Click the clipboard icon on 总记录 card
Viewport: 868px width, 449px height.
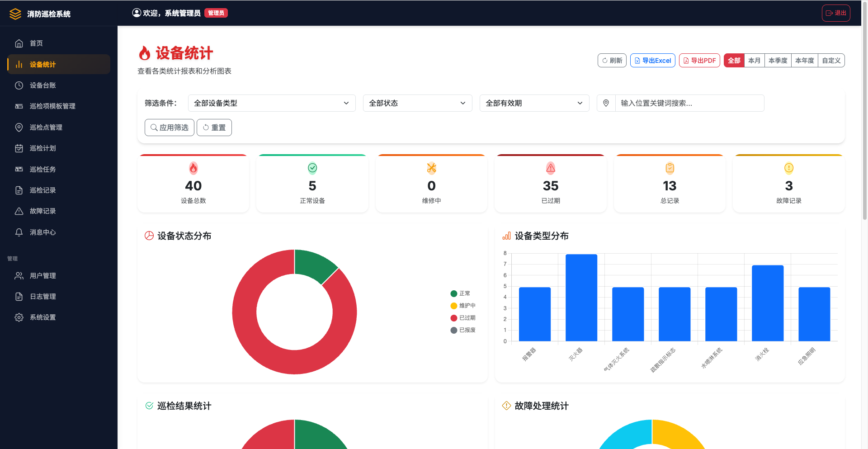[x=670, y=168]
